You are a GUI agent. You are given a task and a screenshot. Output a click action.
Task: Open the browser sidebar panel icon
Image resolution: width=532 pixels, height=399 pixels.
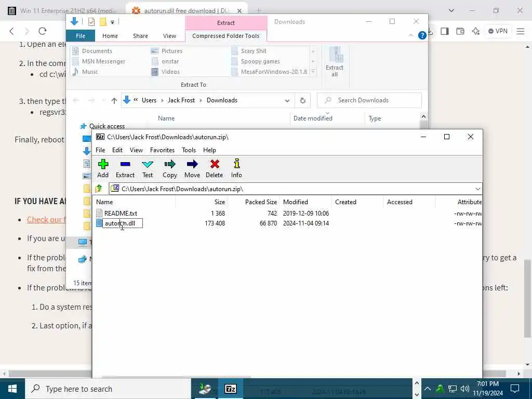pos(445,31)
